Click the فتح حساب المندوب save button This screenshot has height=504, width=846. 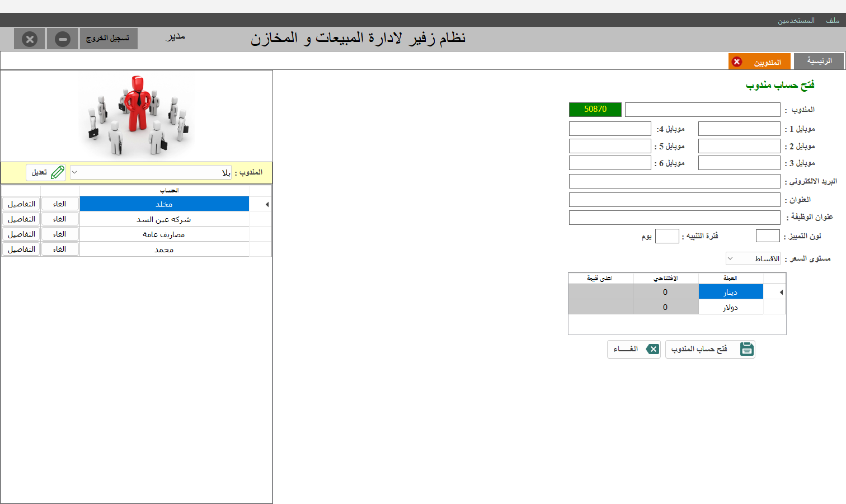[x=710, y=349]
